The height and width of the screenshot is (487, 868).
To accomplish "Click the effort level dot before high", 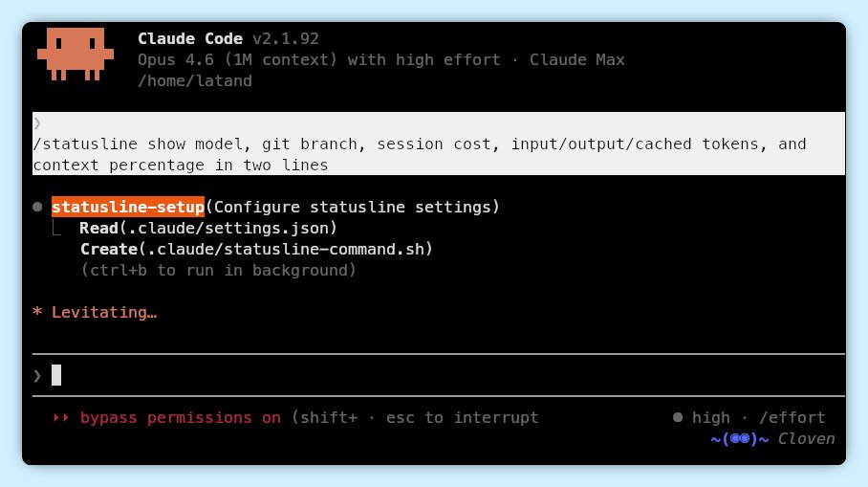I will click(x=678, y=417).
